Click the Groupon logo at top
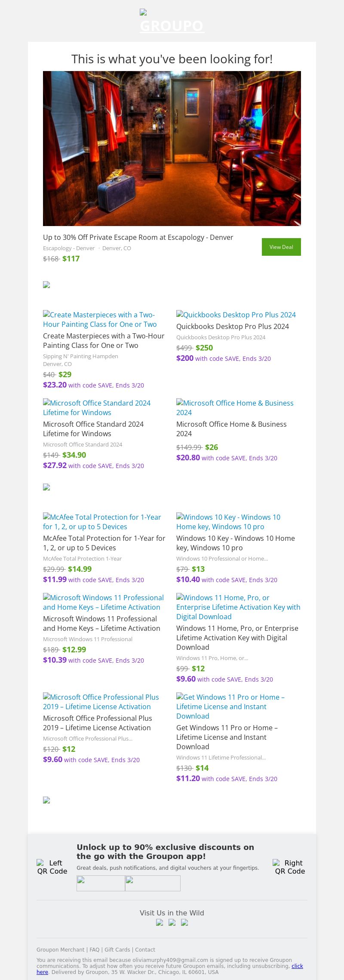The height and width of the screenshot is (980, 344). click(172, 22)
